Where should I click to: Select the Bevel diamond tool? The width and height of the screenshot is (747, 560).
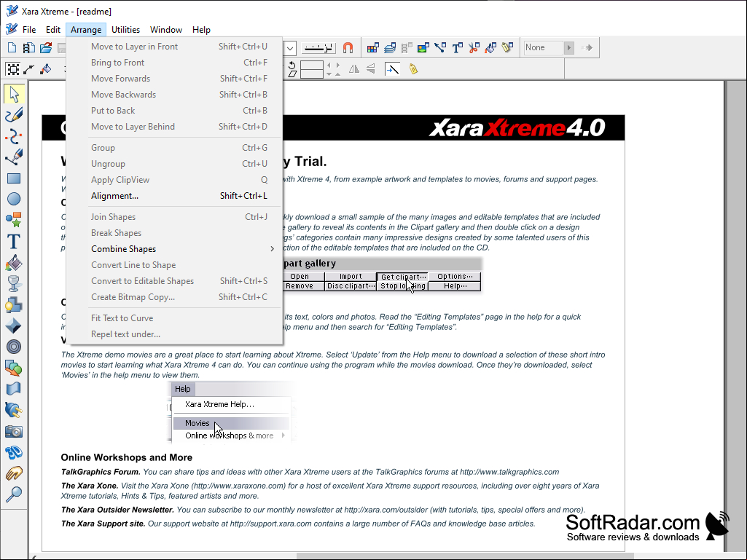coord(14,326)
